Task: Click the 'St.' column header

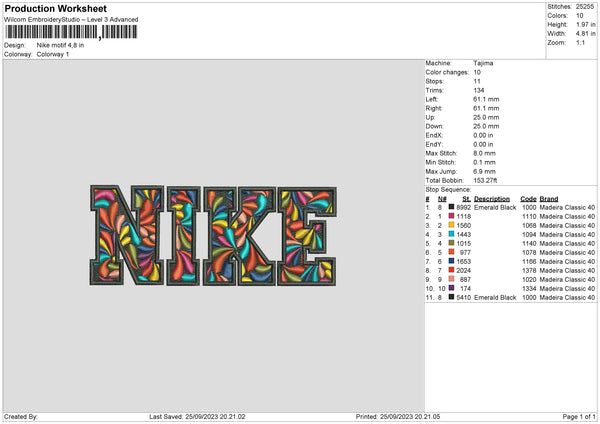Action: pyautogui.click(x=466, y=199)
